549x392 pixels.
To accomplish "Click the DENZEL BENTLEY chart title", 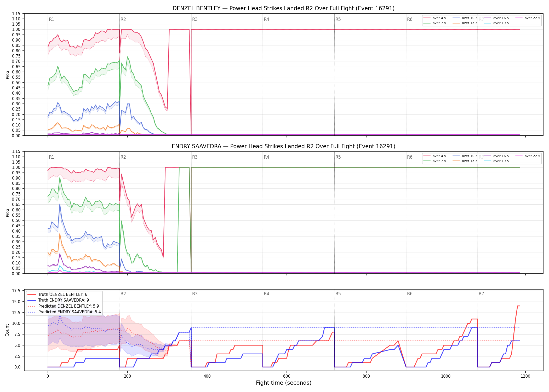I will tap(283, 8).
